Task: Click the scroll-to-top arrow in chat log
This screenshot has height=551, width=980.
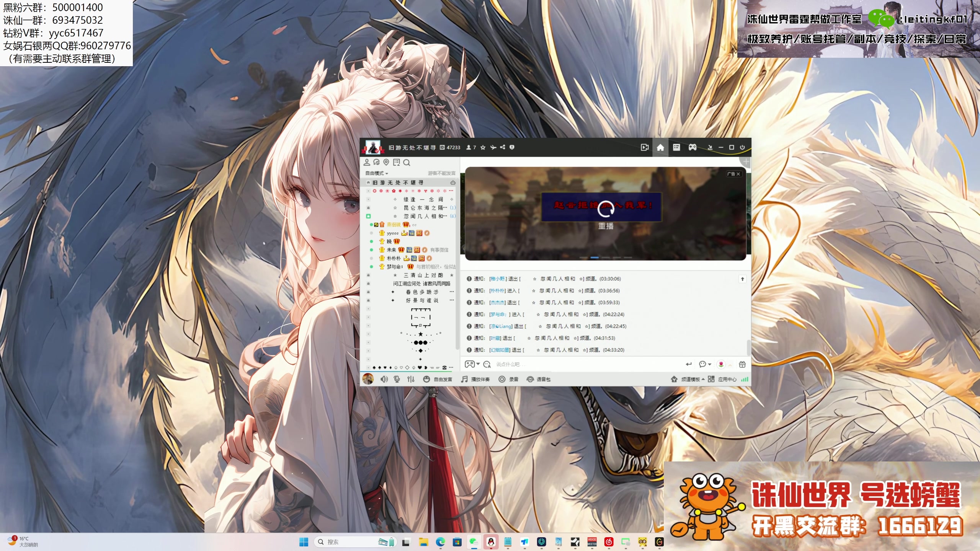Action: tap(742, 279)
